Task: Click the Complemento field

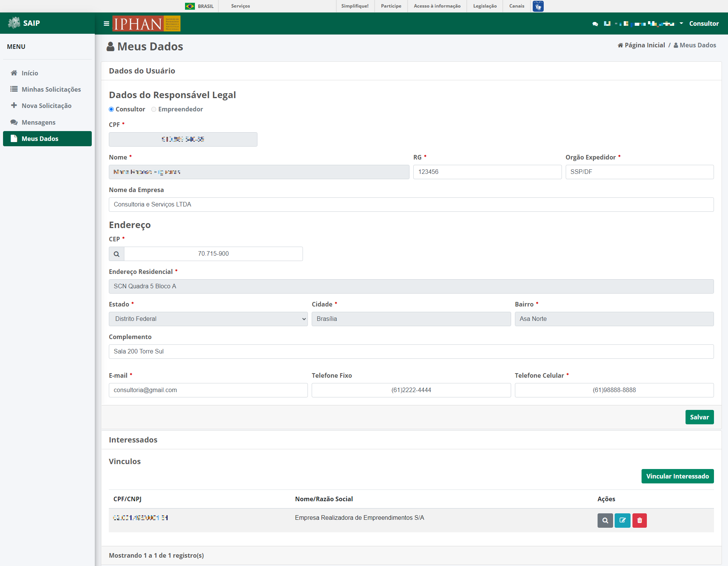Action: 411,352
